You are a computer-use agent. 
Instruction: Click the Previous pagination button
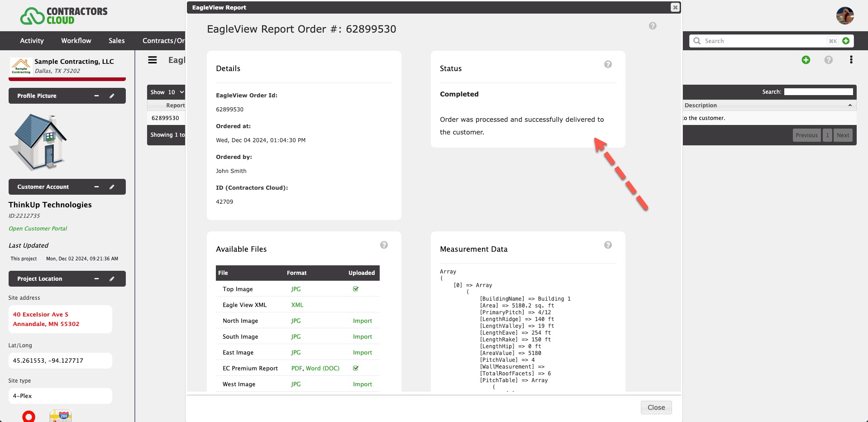(x=806, y=135)
